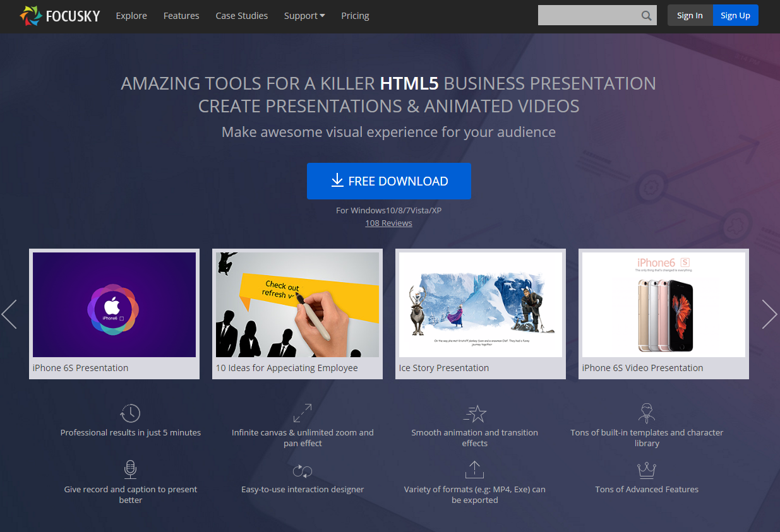Viewport: 780px width, 532px height.
Task: Click the Sign Up button
Action: click(x=736, y=16)
